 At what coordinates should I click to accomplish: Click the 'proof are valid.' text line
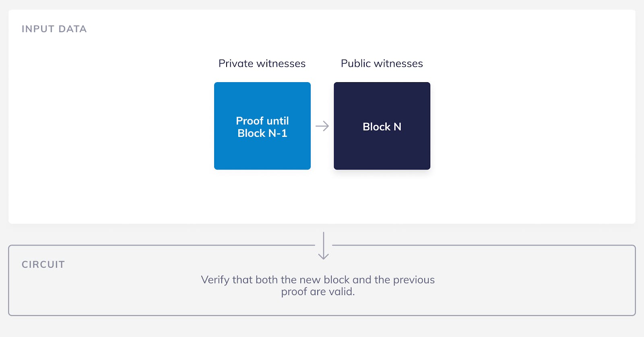(x=318, y=292)
